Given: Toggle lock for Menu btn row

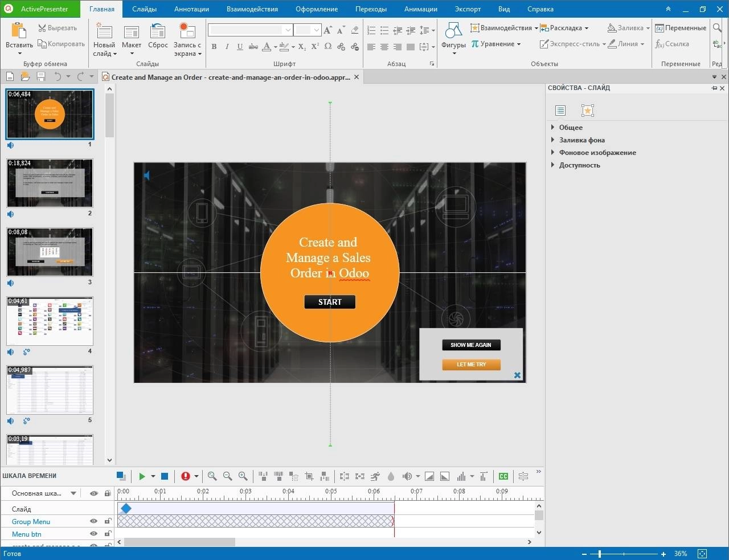Looking at the screenshot, I should pos(108,534).
